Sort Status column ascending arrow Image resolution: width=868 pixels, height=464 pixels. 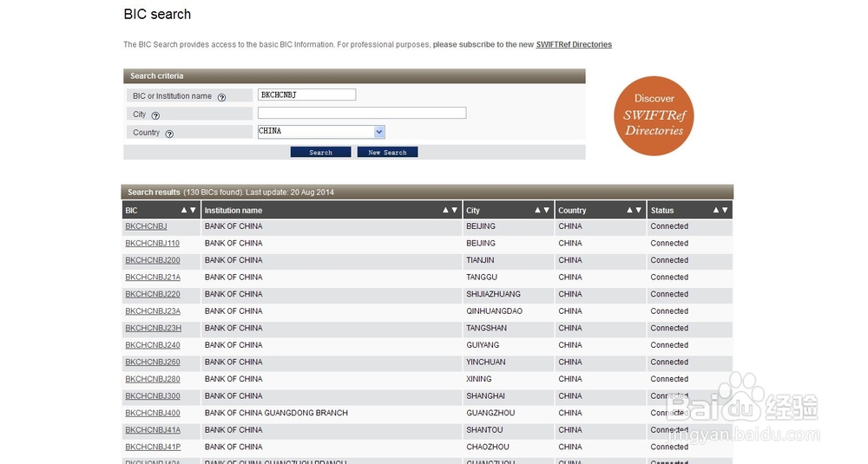pyautogui.click(x=716, y=210)
